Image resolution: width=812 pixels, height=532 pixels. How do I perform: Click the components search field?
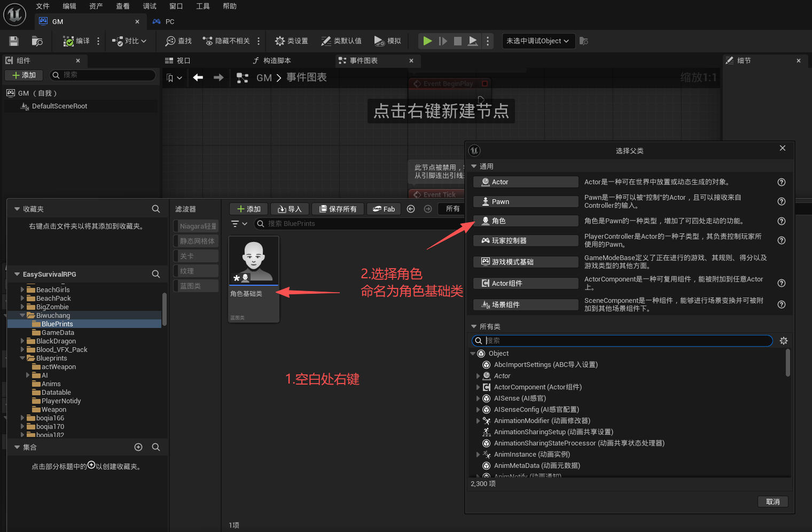tap(103, 75)
